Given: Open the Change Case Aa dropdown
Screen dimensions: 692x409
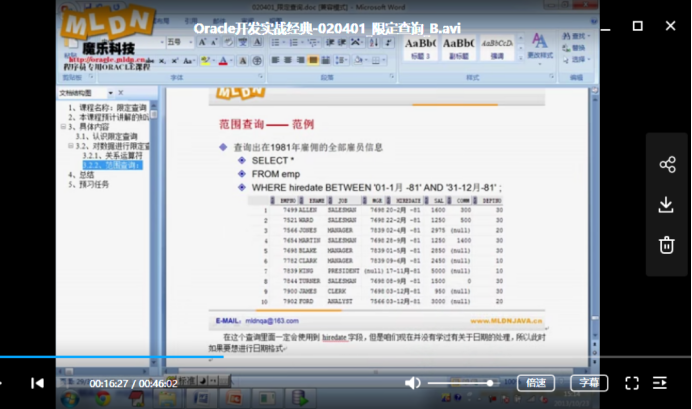Looking at the screenshot, I should (x=189, y=60).
